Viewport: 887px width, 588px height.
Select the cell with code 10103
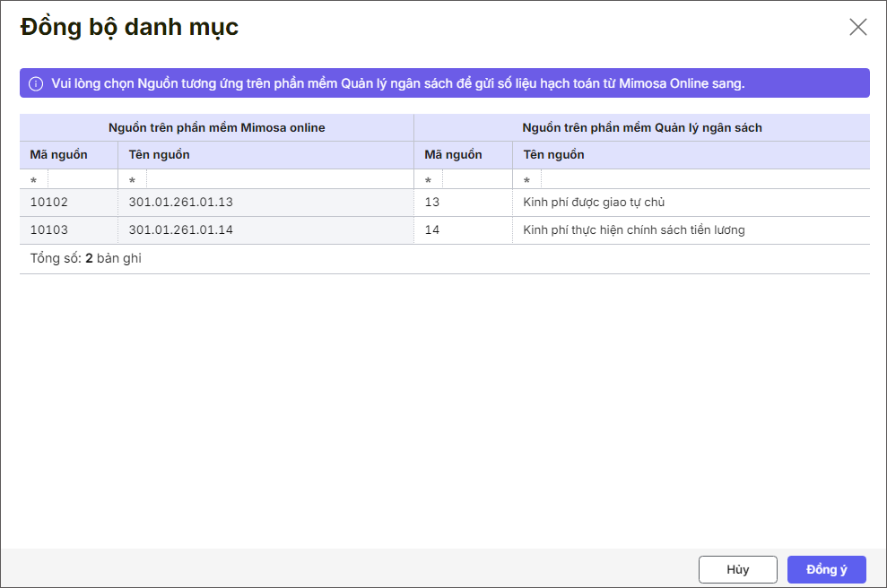pyautogui.click(x=68, y=230)
